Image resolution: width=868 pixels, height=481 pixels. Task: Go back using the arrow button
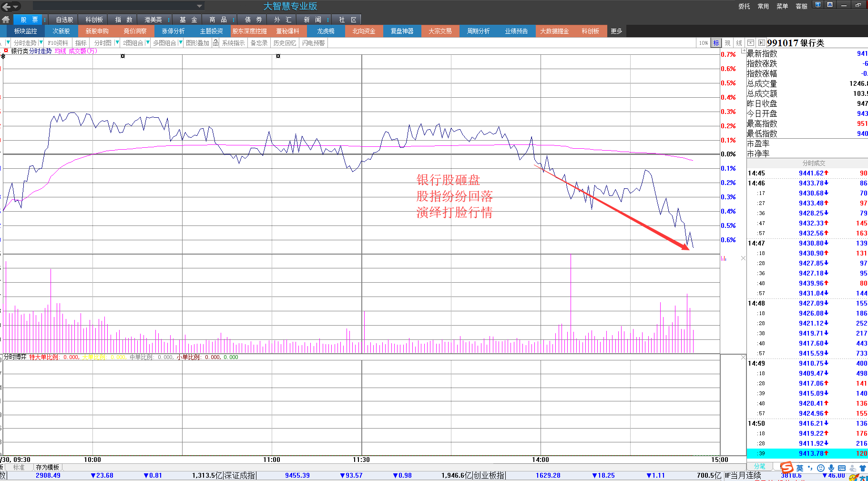tap(6, 6)
